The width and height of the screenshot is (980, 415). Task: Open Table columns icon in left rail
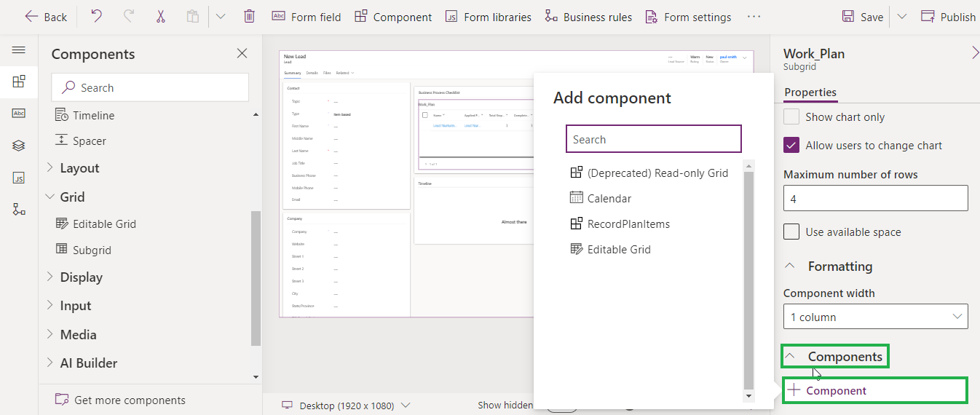19,113
